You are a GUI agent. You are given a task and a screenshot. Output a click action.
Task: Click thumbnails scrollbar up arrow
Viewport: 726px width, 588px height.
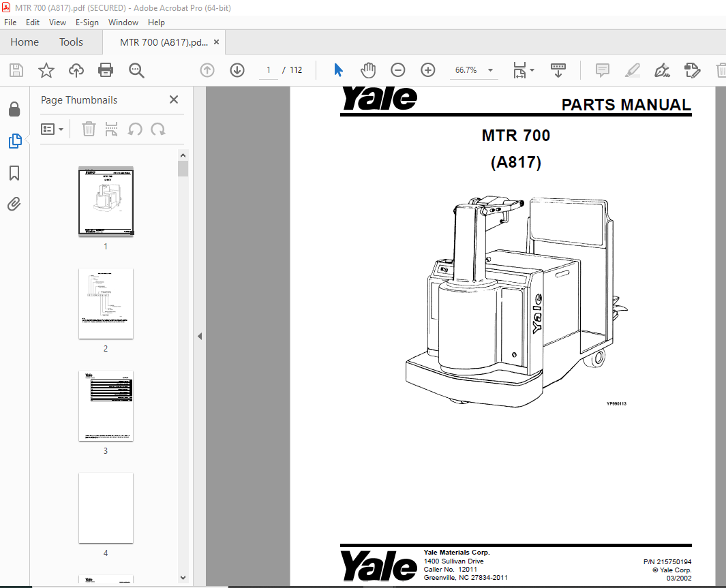coord(183,155)
